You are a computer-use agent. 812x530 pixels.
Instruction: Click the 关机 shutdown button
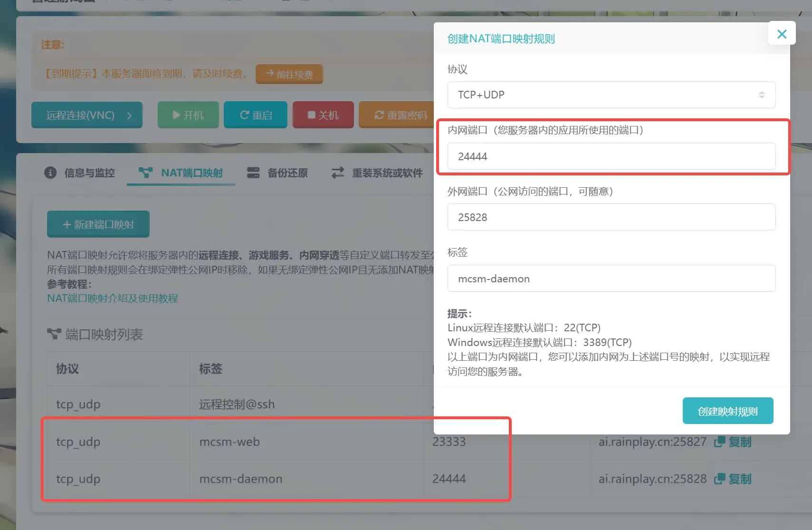323,115
